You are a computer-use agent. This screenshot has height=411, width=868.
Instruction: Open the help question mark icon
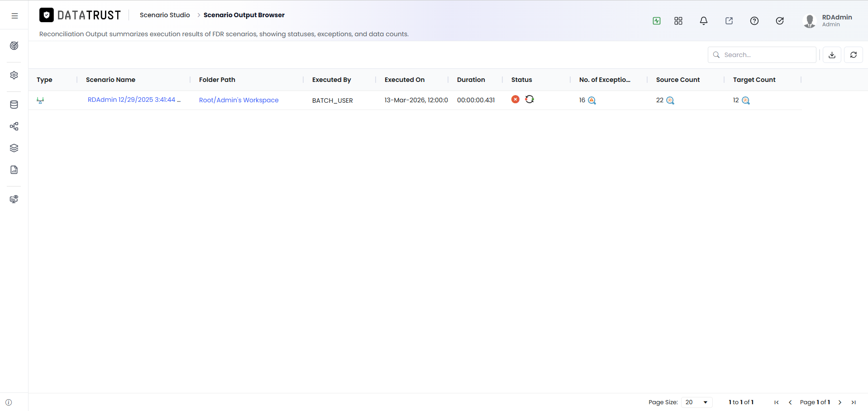point(754,21)
